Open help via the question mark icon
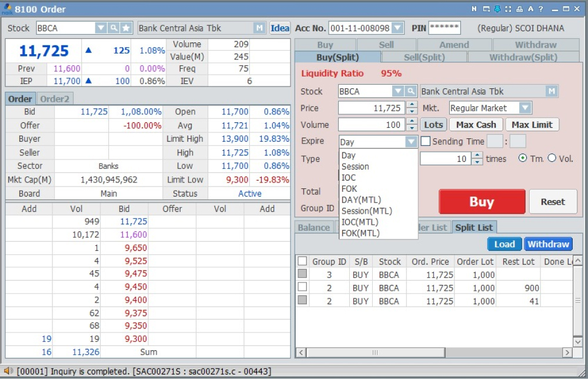The width and height of the screenshot is (588, 379). (541, 9)
